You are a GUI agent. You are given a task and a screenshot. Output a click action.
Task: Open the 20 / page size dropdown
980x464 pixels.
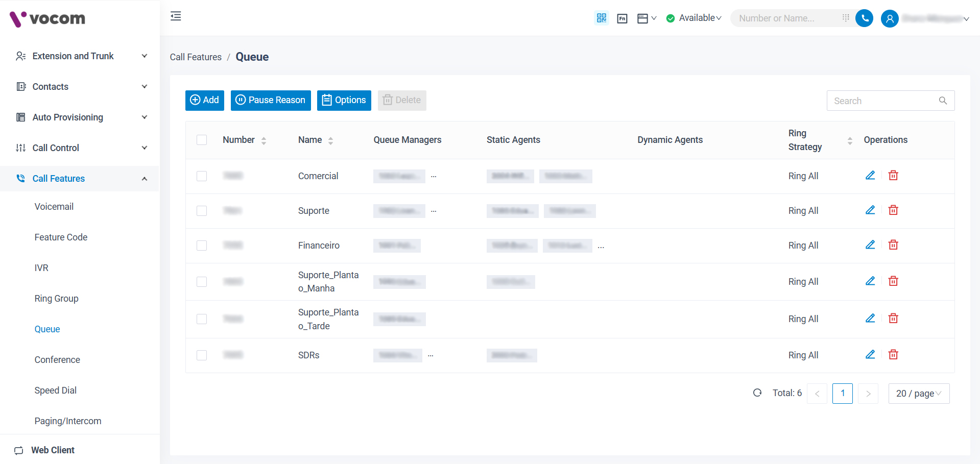[918, 394]
